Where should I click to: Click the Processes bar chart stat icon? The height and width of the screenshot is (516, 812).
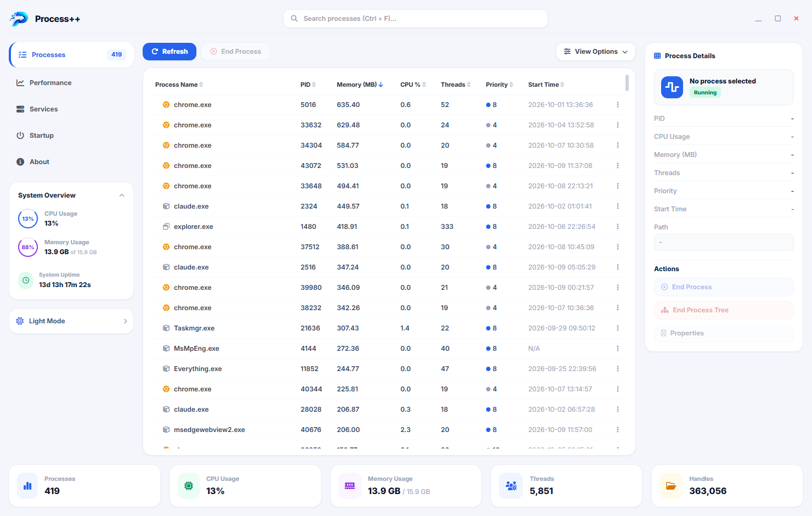point(27,486)
